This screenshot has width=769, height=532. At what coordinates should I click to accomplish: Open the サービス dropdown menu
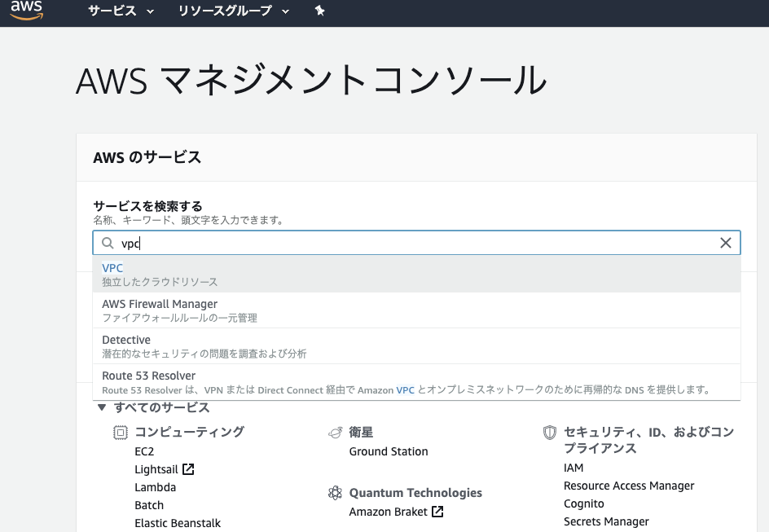pyautogui.click(x=121, y=11)
